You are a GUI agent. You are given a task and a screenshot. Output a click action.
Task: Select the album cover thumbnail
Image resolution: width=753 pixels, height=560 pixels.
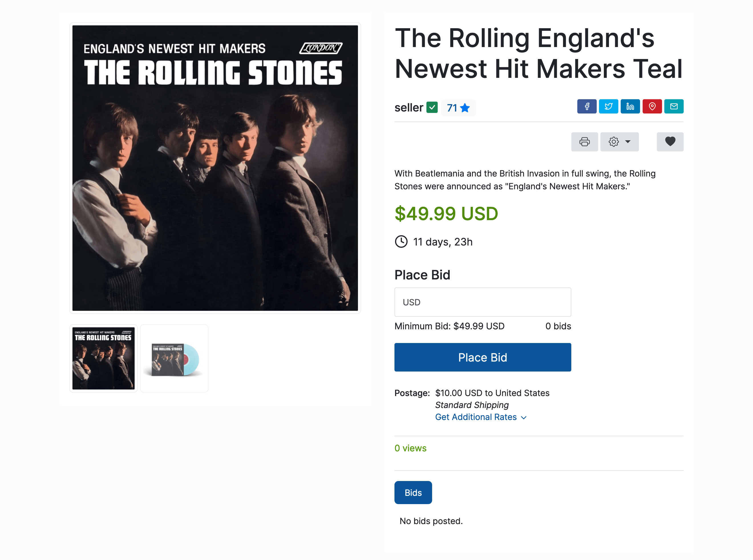tap(104, 358)
